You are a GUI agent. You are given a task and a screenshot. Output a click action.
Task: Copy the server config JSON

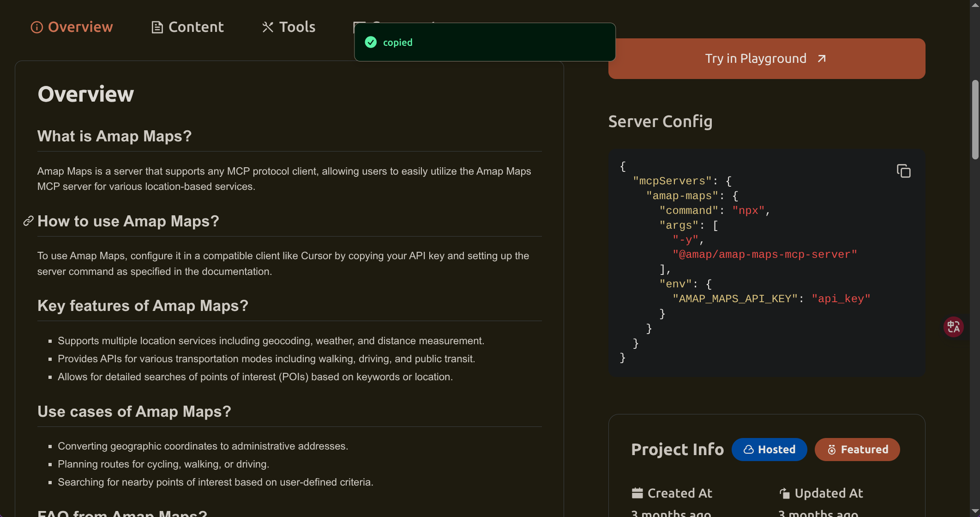pos(903,171)
